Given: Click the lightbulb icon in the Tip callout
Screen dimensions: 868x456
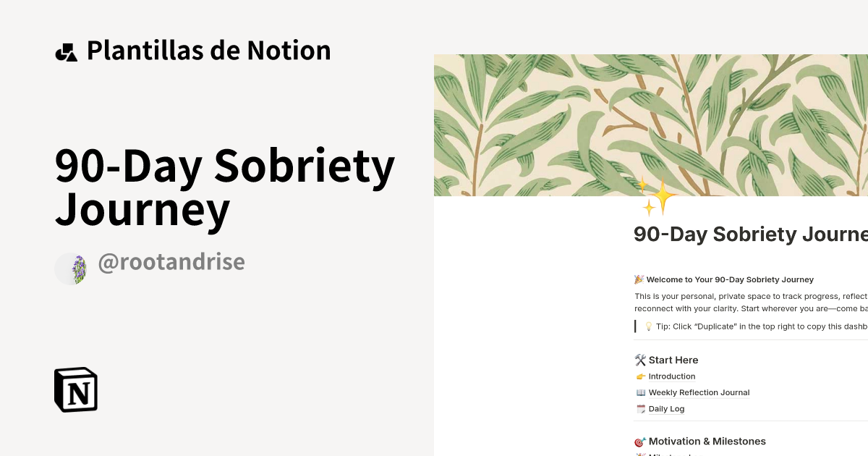Looking at the screenshot, I should [x=649, y=326].
